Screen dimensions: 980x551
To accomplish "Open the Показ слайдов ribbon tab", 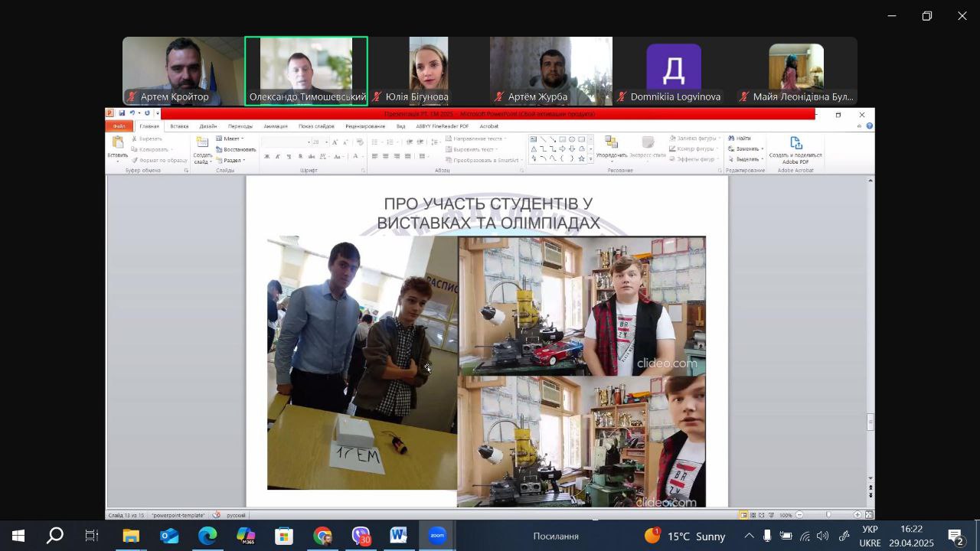I will click(316, 126).
